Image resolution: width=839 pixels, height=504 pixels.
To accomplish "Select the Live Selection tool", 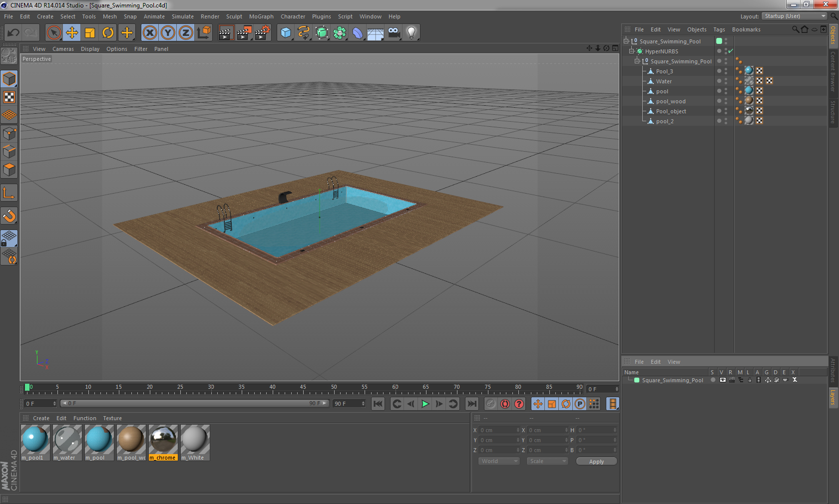I will click(53, 33).
